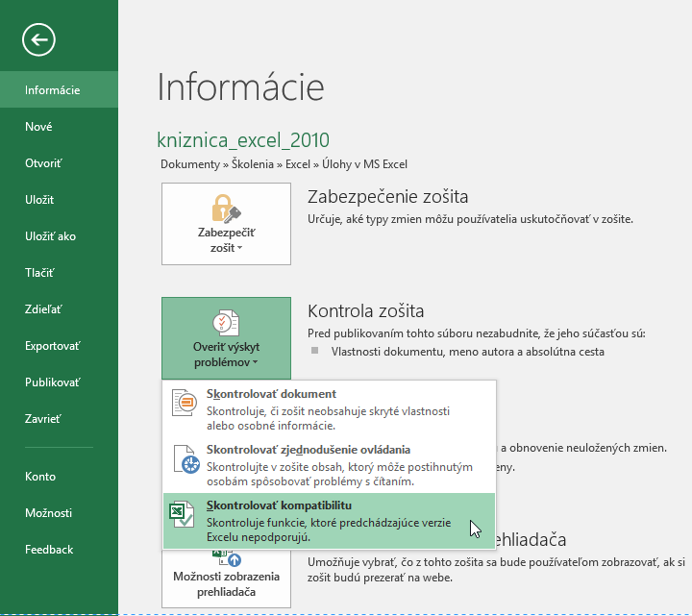Click the Dokumenty breadcrumb link
The width and height of the screenshot is (692, 616).
190,164
